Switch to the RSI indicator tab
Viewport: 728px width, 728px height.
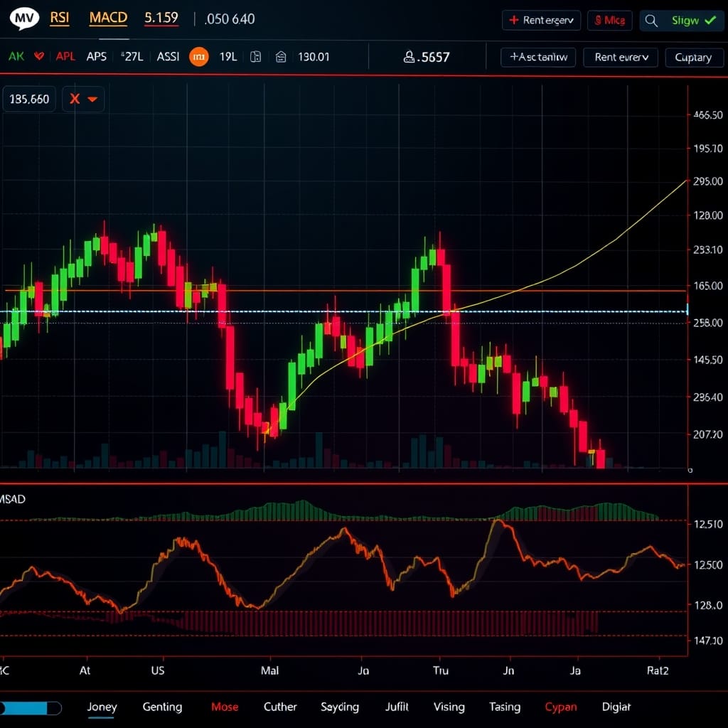(x=60, y=18)
